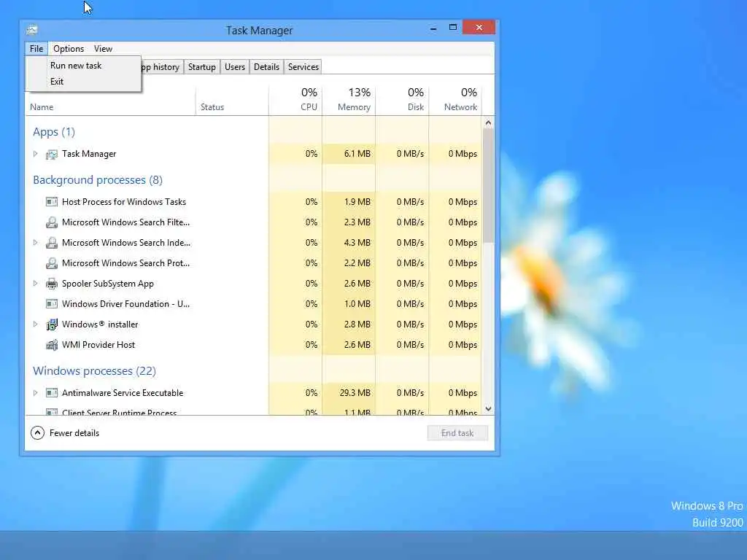Screen dimensions: 747x560
Task: Click the Windows installer icon
Action: pyautogui.click(x=52, y=324)
